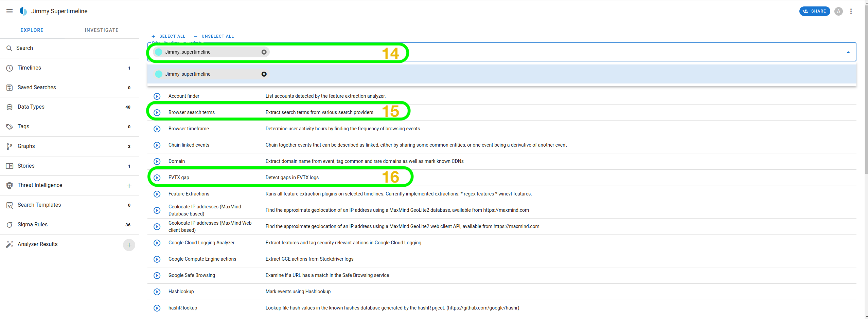Switch to the Explore tab
The width and height of the screenshot is (868, 319).
[32, 30]
